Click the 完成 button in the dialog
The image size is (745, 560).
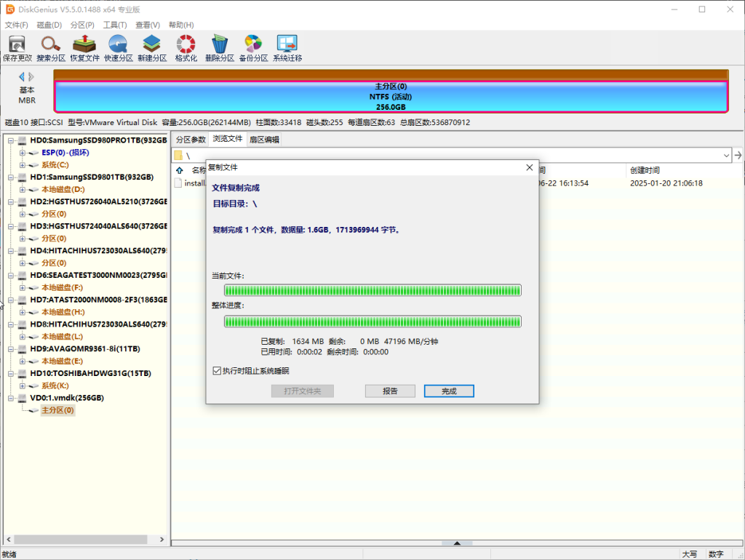[x=449, y=391]
